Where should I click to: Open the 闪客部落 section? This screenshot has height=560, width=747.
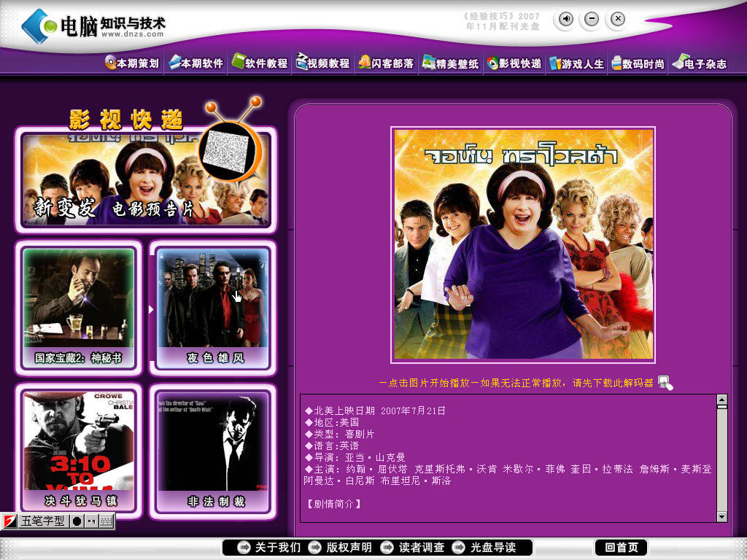387,63
